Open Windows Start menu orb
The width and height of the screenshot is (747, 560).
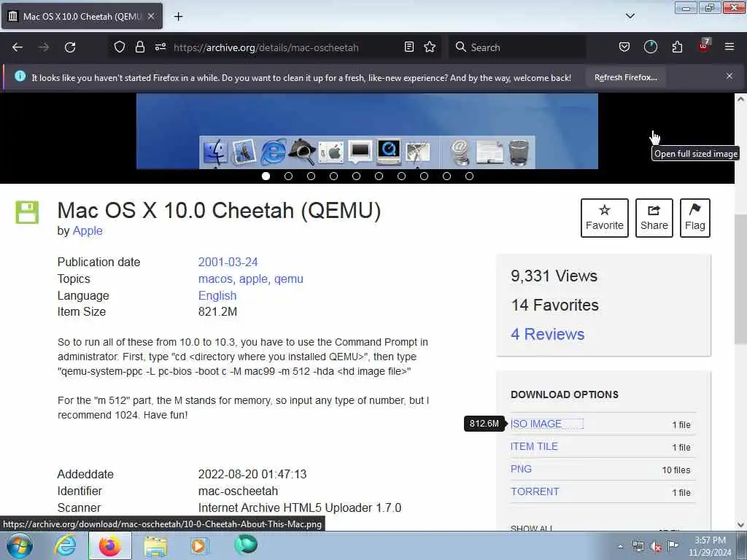point(20,545)
